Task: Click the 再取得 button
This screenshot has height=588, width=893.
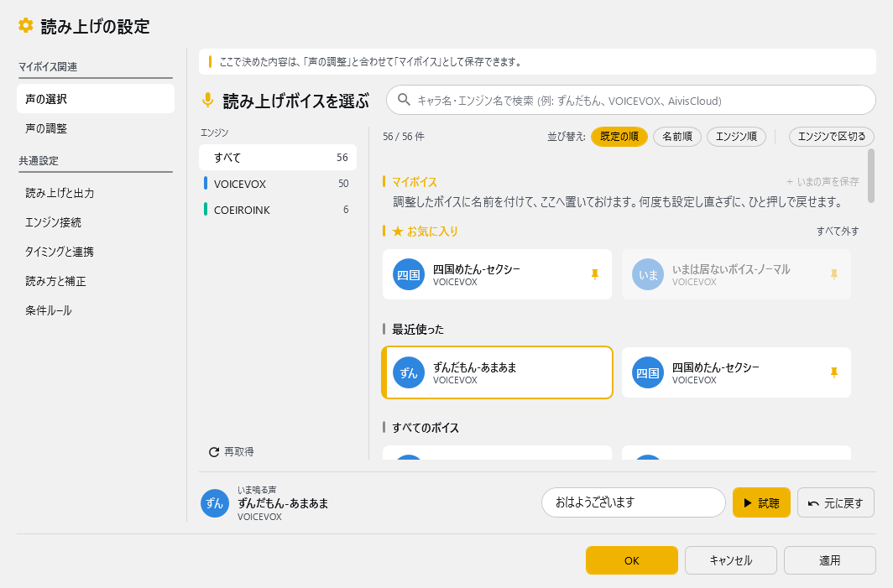Action: click(232, 452)
